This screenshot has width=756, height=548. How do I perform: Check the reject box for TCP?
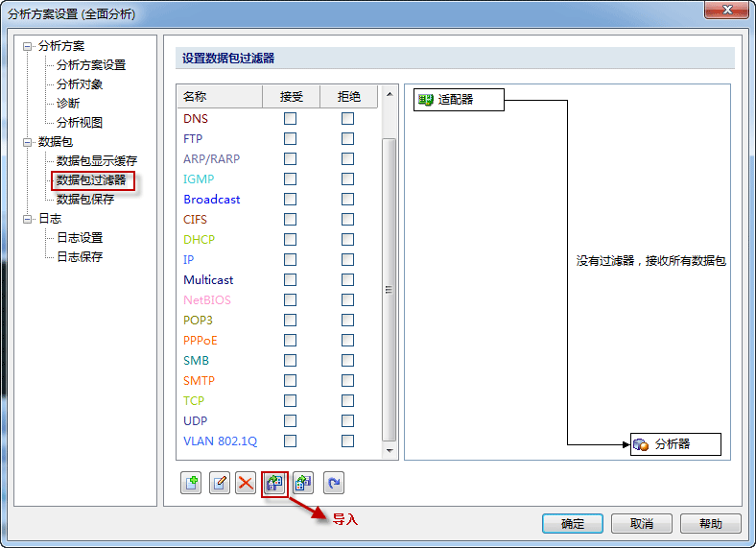pyautogui.click(x=347, y=401)
